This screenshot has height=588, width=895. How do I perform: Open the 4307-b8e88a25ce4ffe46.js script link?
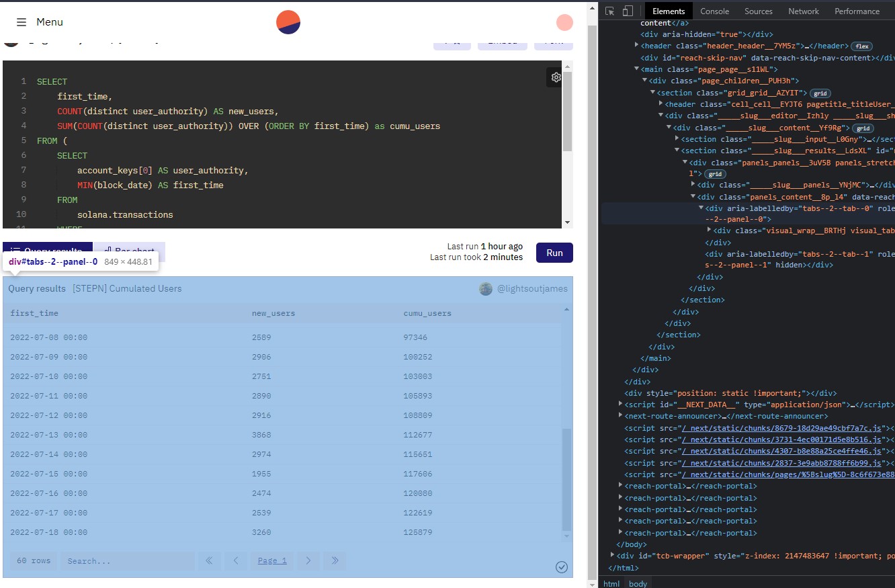781,451
